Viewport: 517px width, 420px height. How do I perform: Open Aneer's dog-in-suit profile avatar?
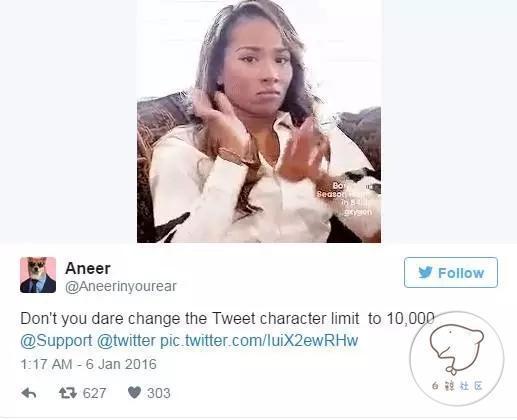tap(38, 275)
